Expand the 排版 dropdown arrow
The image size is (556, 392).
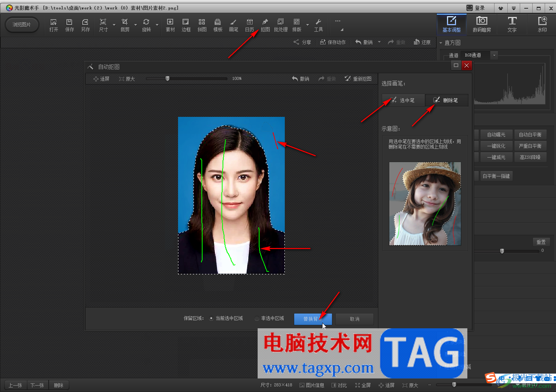307,25
